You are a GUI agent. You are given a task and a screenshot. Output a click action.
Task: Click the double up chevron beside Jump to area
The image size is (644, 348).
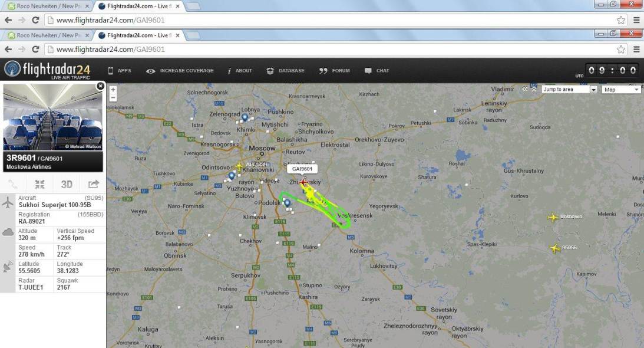[x=534, y=89]
